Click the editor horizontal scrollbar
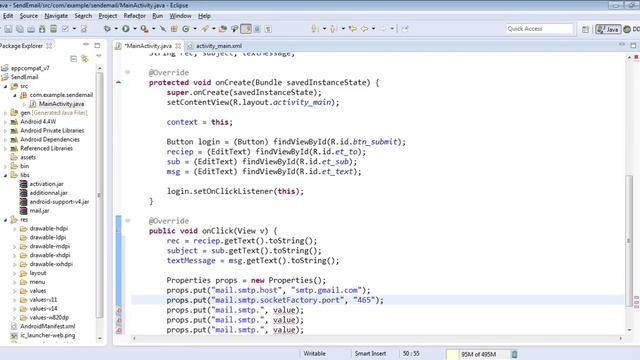 tap(378, 338)
